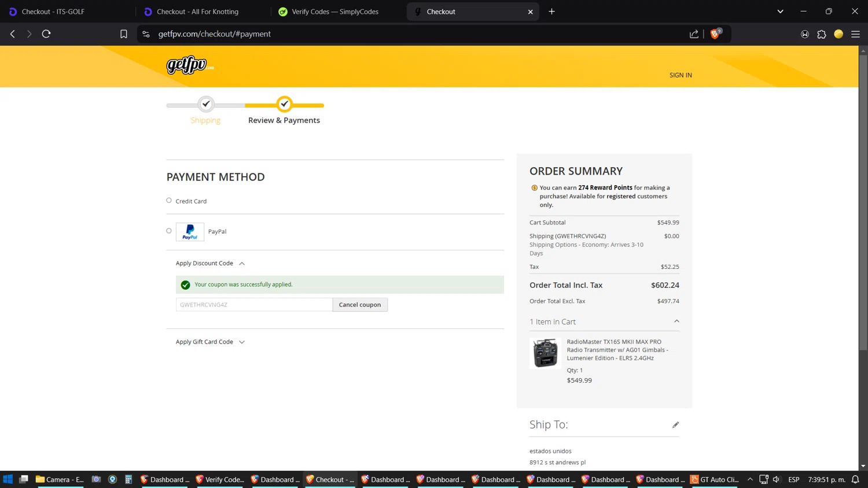The width and height of the screenshot is (868, 488).
Task: Click the RadioMaster TX16S product name
Action: [617, 350]
